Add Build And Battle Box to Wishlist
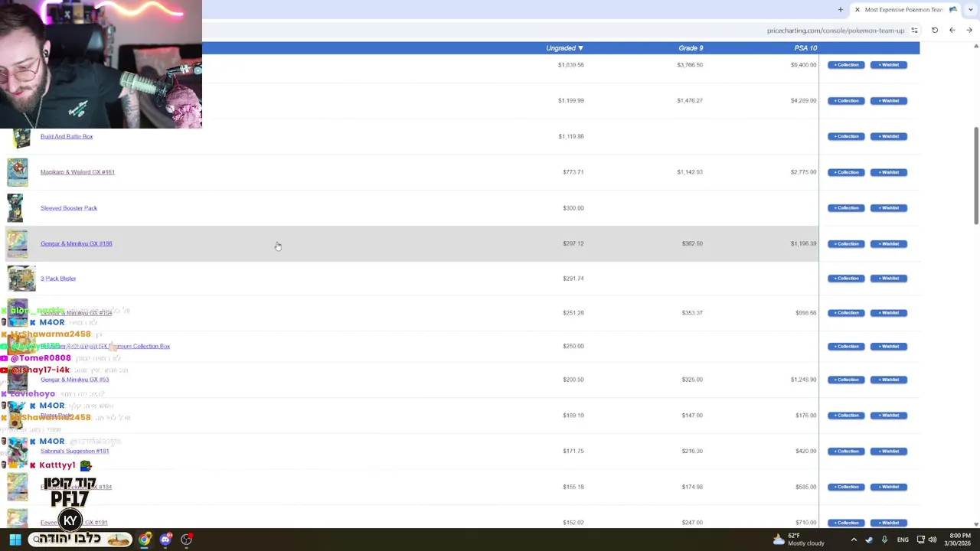Image resolution: width=980 pixels, height=551 pixels. pyautogui.click(x=889, y=136)
